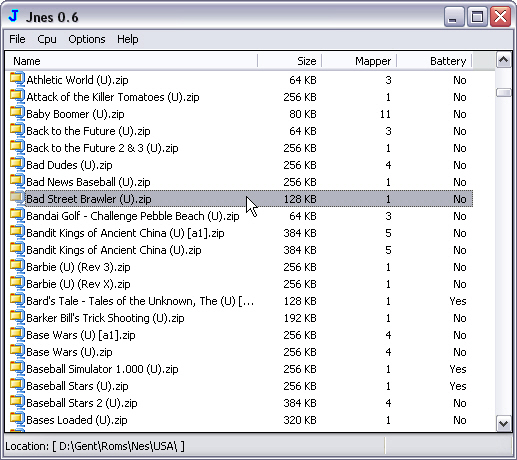Click the zip icon for Base Wars (U) [a1].zip
This screenshot has width=517, height=460.
pyautogui.click(x=17, y=334)
